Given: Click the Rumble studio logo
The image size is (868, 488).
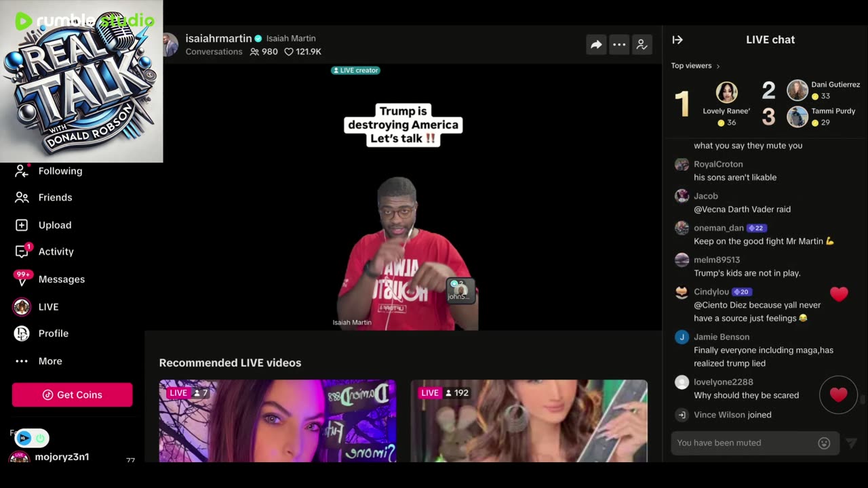Looking at the screenshot, I should [85, 20].
